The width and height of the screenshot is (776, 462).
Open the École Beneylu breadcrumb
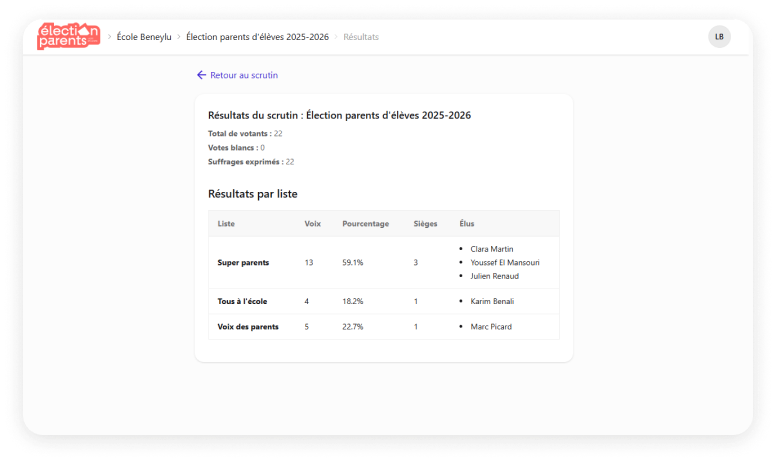[x=143, y=37]
